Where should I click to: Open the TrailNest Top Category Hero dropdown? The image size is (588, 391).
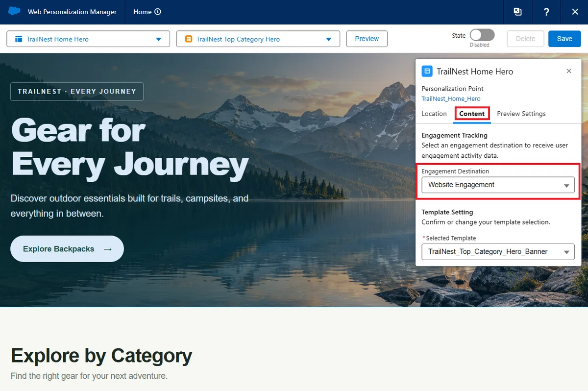click(x=258, y=39)
